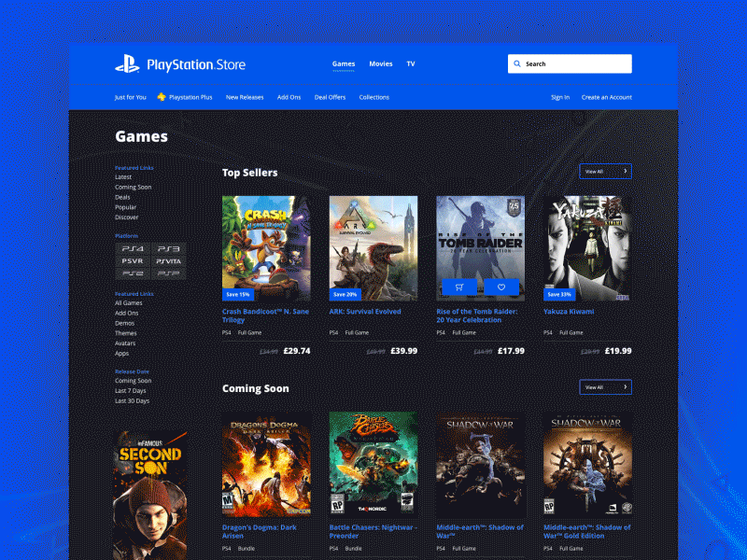Open Just for You menu item
Viewport: 747px width, 560px height.
click(x=130, y=97)
